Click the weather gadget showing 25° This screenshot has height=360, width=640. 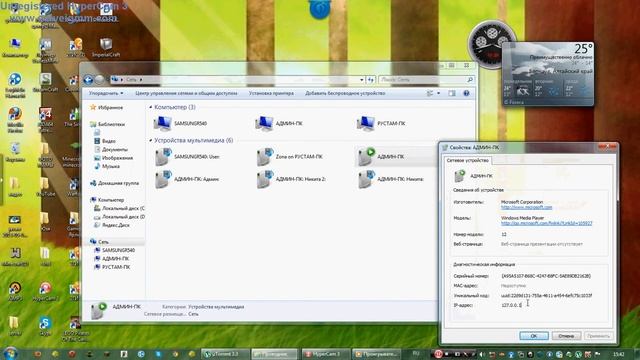(x=548, y=74)
